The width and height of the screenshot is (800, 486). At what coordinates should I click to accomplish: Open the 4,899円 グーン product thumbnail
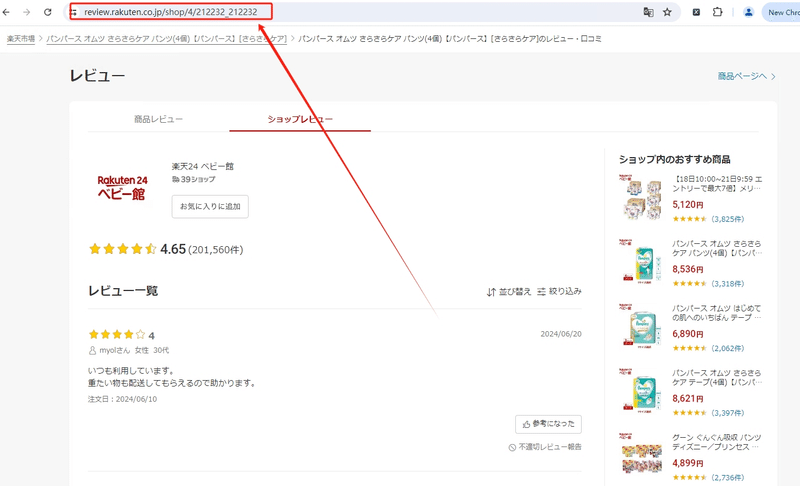pyautogui.click(x=641, y=456)
